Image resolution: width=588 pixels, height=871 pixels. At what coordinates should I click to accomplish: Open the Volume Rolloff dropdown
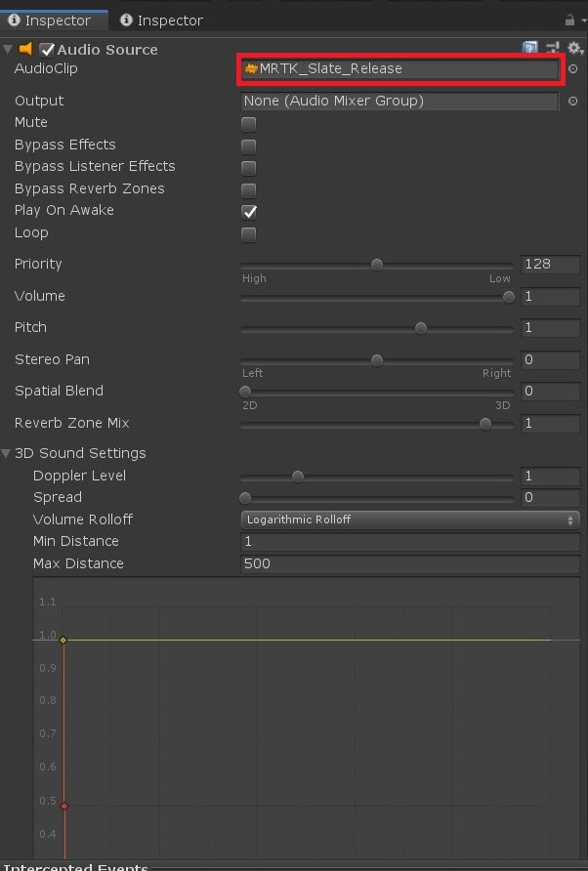410,519
